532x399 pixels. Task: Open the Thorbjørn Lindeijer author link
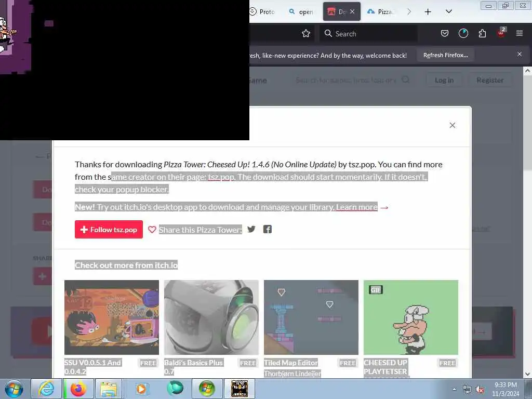[292, 374]
